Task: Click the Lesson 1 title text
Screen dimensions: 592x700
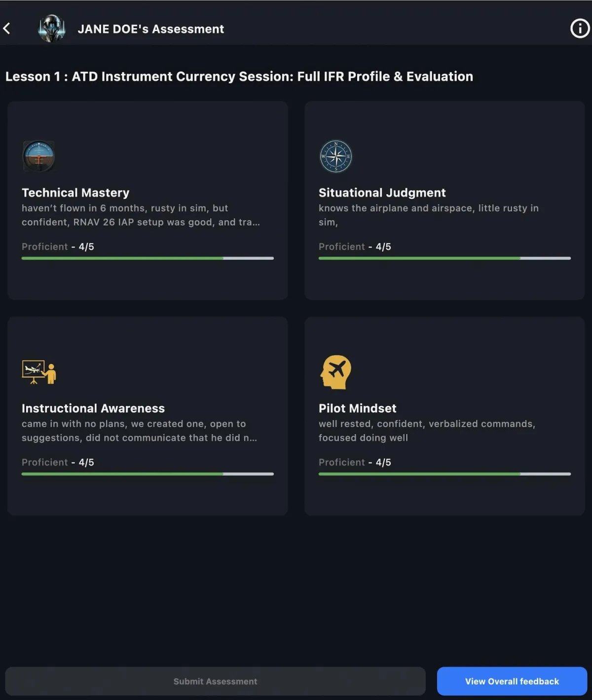Action: pyautogui.click(x=239, y=77)
